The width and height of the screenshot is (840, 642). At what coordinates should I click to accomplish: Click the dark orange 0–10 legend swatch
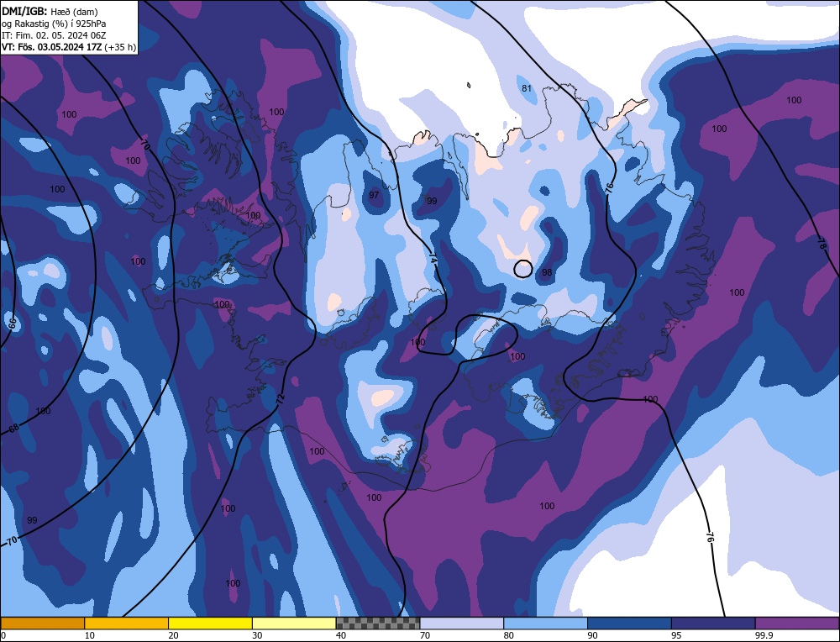(42, 623)
